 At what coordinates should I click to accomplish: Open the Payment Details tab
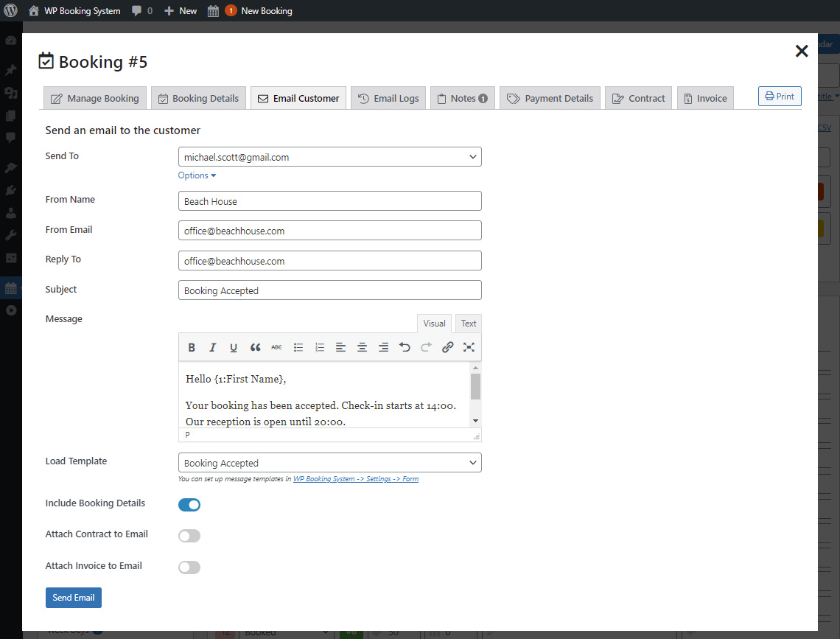[550, 98]
